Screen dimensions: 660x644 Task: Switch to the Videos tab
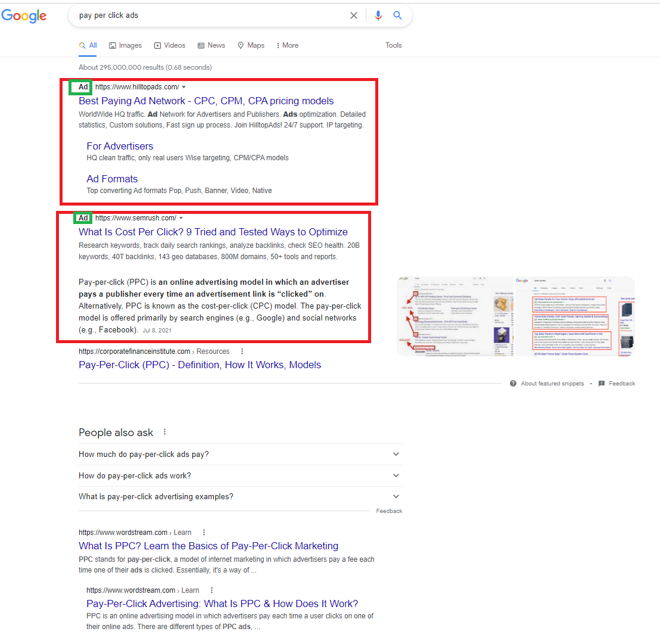(170, 45)
